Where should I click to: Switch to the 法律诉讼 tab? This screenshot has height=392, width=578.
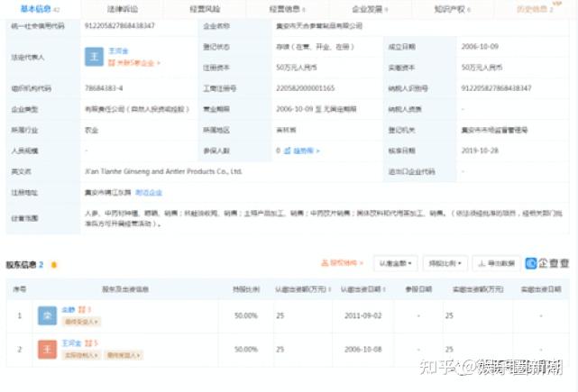point(123,9)
